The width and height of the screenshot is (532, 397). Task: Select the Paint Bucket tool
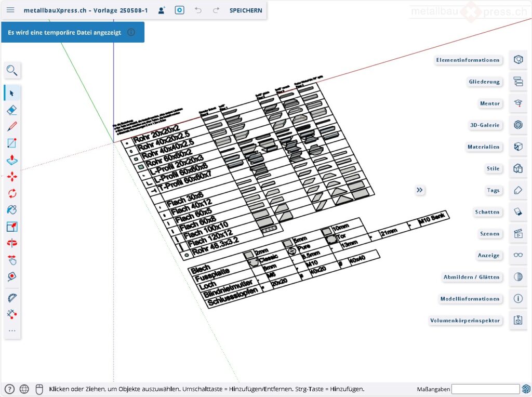coord(12,210)
